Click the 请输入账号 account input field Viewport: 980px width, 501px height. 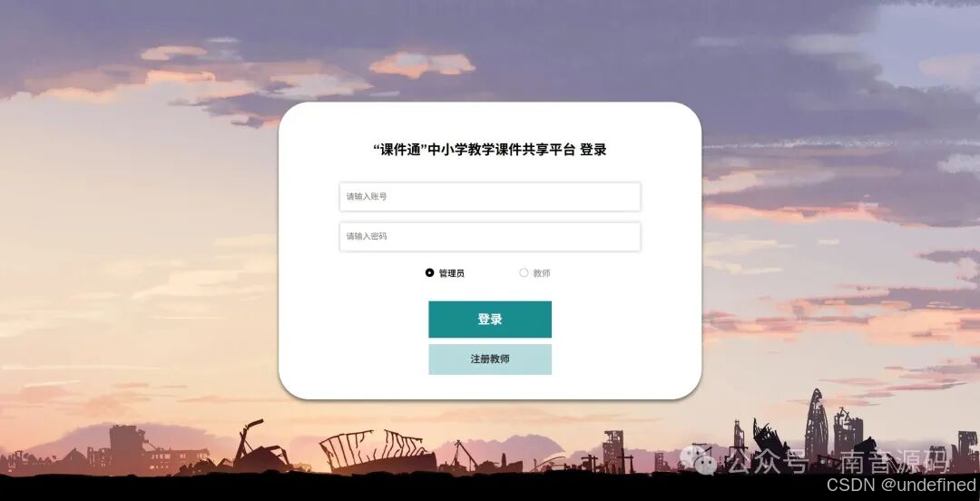pyautogui.click(x=490, y=196)
